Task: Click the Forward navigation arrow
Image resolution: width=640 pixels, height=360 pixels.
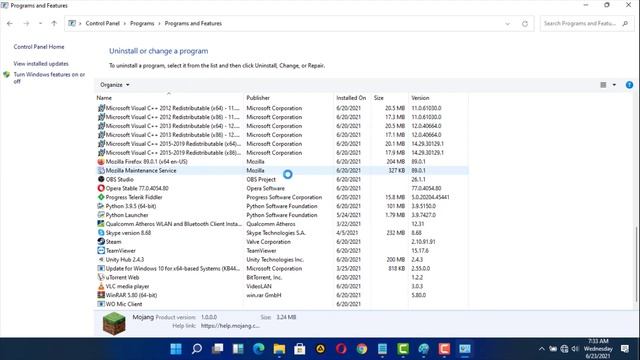Action: (x=27, y=24)
